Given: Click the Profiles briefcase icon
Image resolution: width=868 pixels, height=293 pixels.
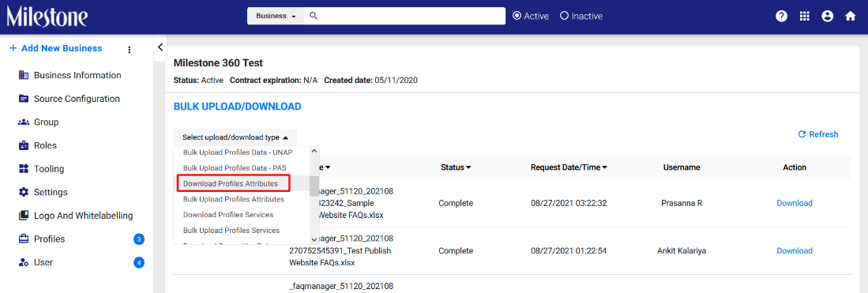Looking at the screenshot, I should [x=23, y=239].
